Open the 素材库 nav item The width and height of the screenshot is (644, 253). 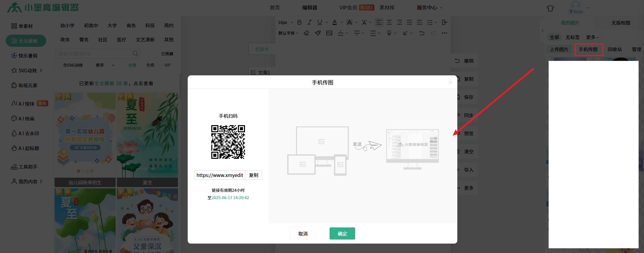(387, 7)
